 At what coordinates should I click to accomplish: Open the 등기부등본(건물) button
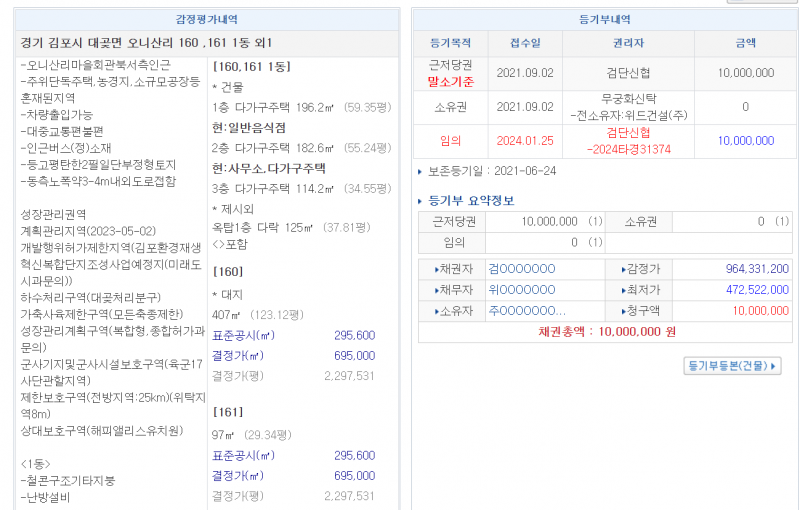733,366
